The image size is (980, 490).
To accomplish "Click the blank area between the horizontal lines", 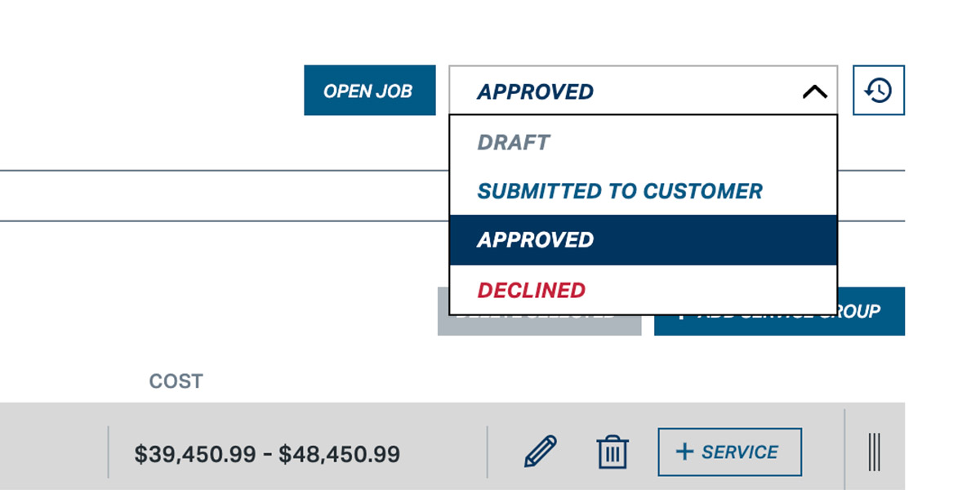I will (x=220, y=196).
